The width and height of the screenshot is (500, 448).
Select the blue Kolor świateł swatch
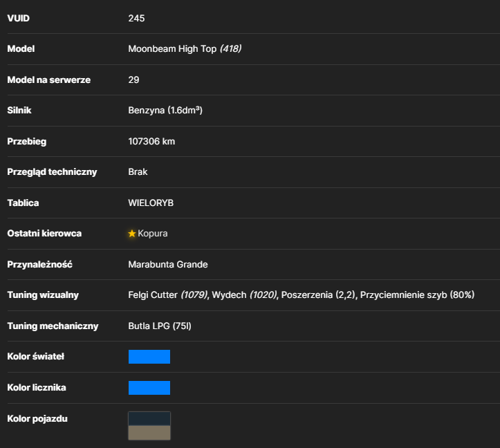pyautogui.click(x=149, y=357)
